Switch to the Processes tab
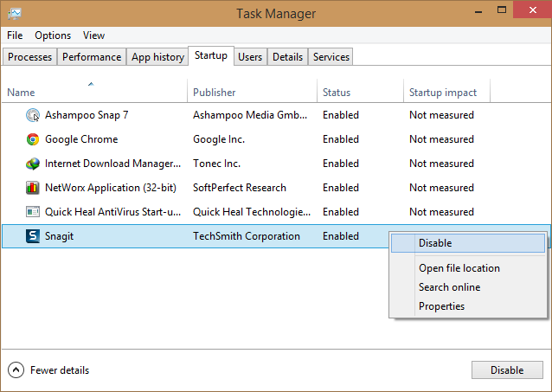The width and height of the screenshot is (552, 392). (29, 57)
